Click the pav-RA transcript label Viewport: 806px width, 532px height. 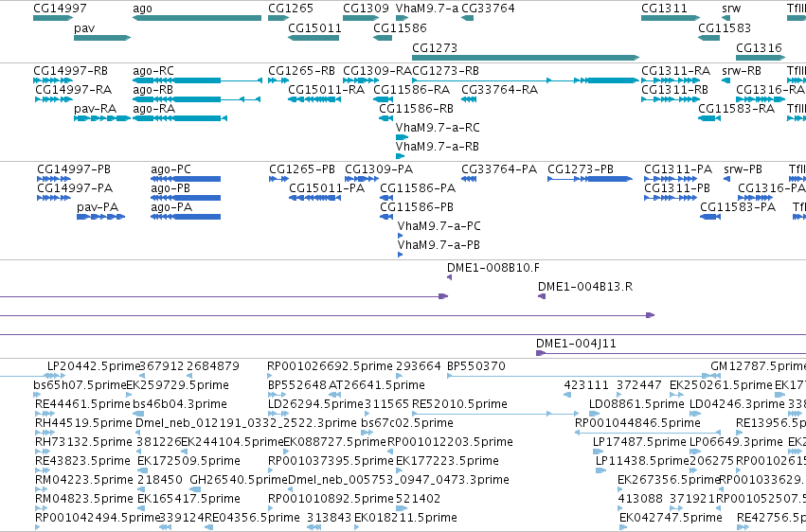95,109
